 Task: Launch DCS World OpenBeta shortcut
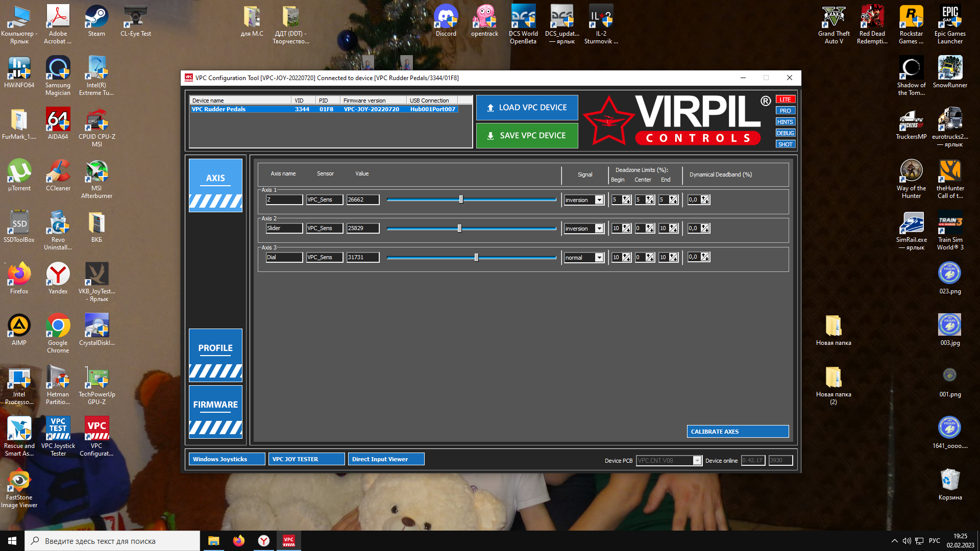tap(523, 24)
